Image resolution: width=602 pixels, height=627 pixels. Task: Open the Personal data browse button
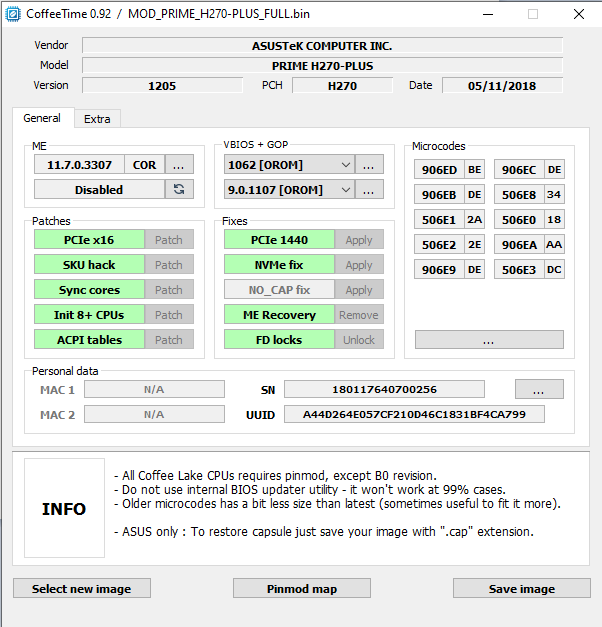[539, 389]
